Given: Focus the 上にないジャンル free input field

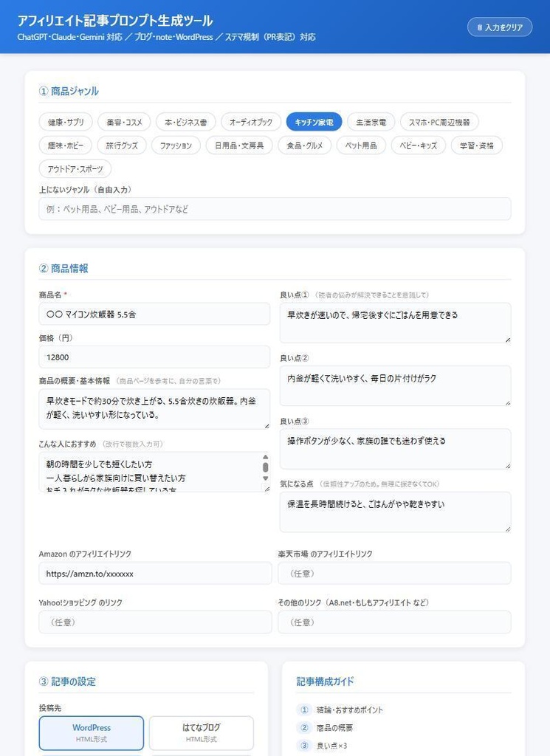Looking at the screenshot, I should coord(275,209).
